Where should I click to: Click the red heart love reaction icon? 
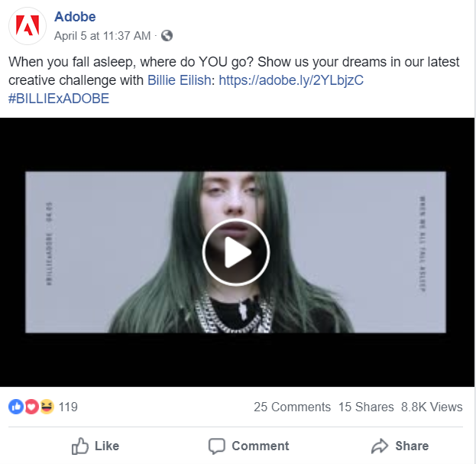31,407
